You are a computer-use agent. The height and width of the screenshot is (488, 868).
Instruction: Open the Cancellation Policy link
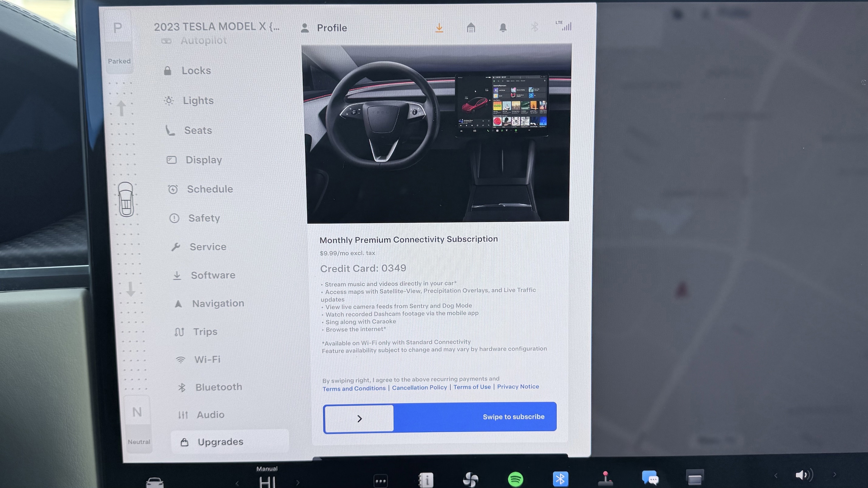(419, 387)
